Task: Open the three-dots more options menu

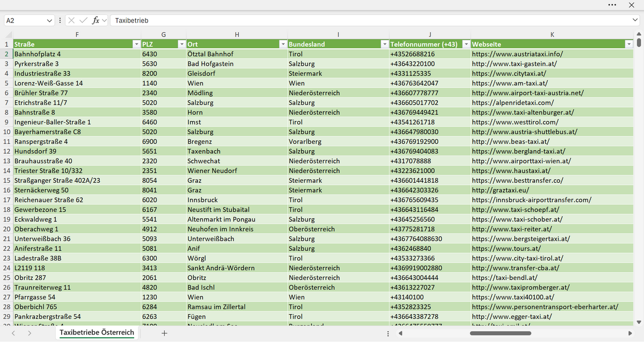Action: pyautogui.click(x=612, y=5)
